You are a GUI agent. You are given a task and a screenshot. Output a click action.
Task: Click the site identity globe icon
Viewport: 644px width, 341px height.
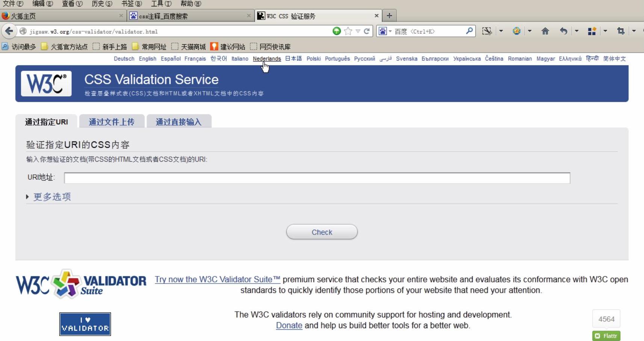[x=23, y=31]
